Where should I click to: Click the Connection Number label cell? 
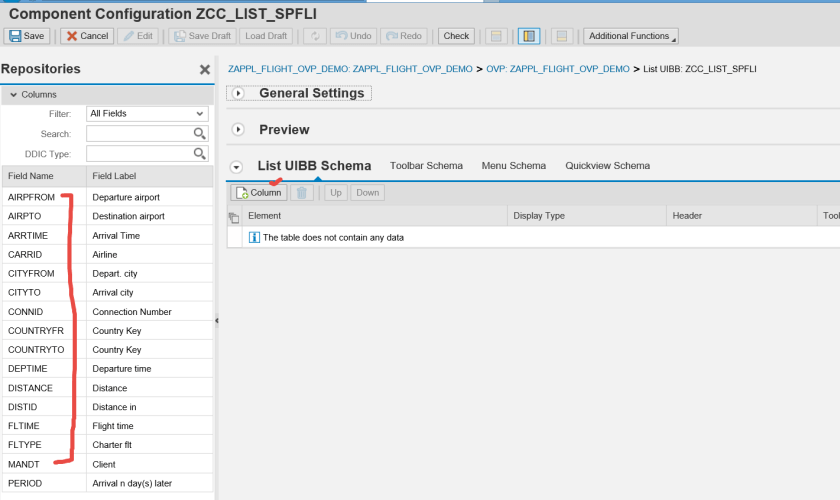(x=149, y=312)
